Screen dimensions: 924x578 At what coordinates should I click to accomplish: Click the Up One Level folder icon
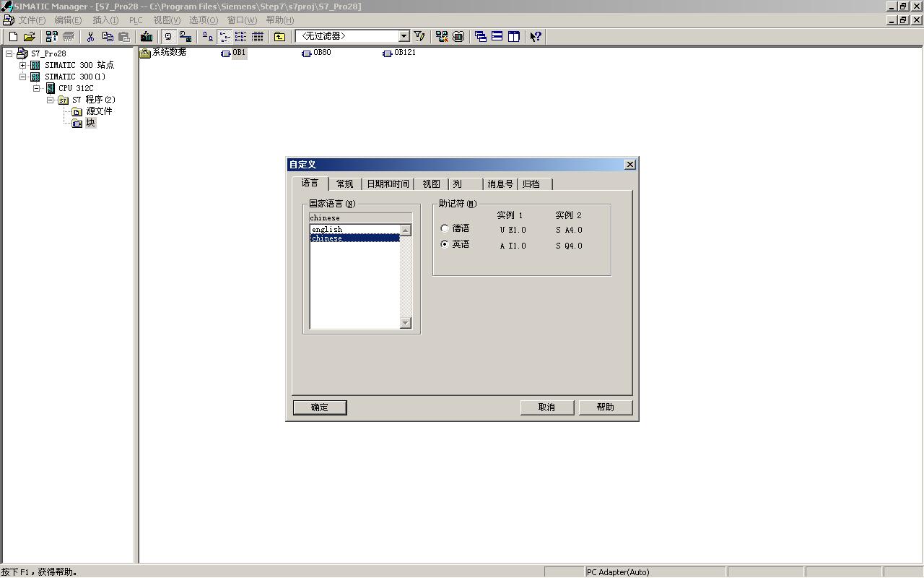click(x=279, y=36)
